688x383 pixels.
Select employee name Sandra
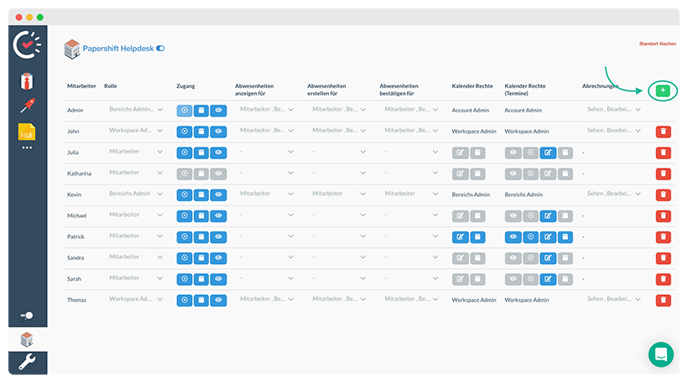[x=75, y=258]
